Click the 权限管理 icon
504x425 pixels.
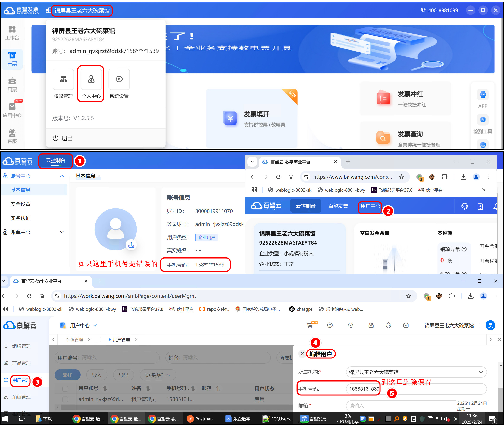tap(63, 79)
